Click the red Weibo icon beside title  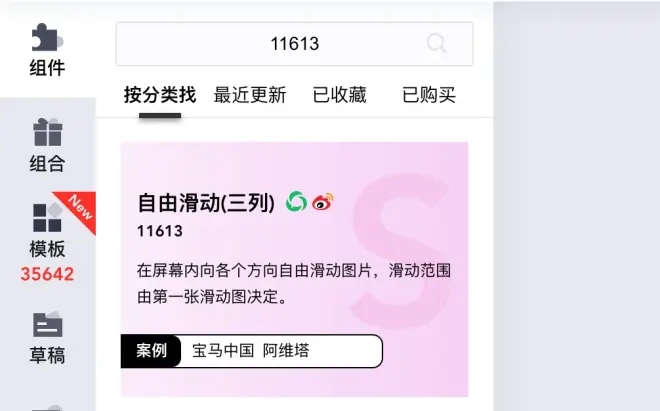click(323, 202)
